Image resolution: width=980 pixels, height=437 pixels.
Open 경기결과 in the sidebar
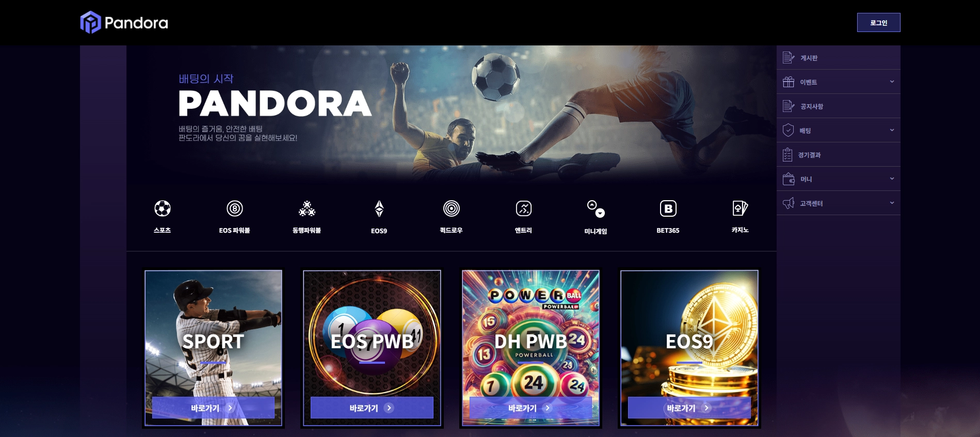click(x=839, y=154)
